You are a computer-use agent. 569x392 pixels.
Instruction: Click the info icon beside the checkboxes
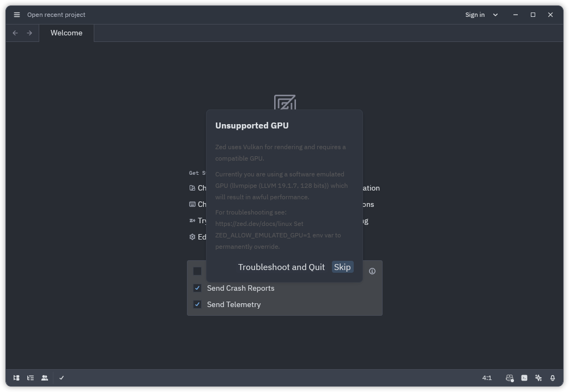click(372, 271)
